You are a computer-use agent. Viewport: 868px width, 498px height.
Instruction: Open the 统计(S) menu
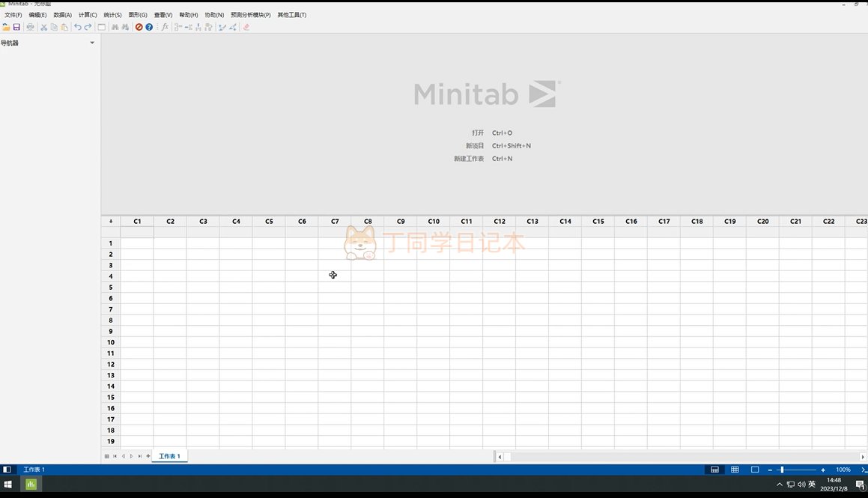pyautogui.click(x=112, y=15)
